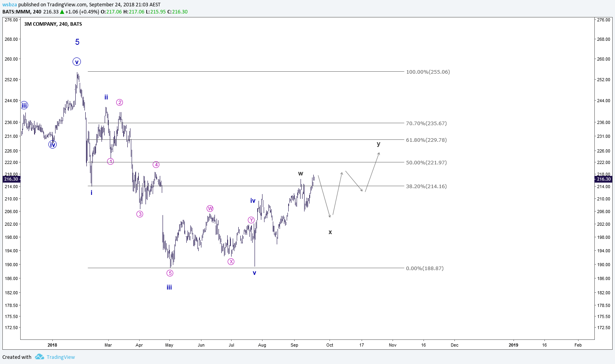Click the highlighted 216.30 price tag on right axis

pos(604,179)
